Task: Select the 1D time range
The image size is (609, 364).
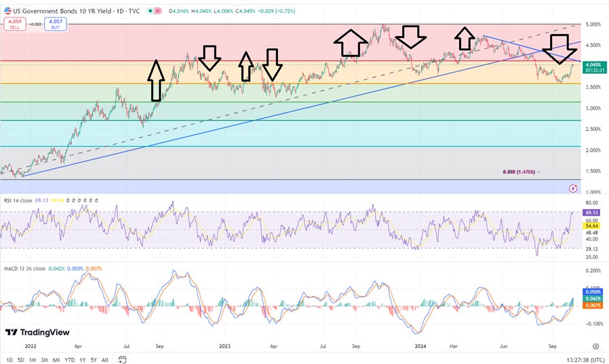Action: click(x=9, y=360)
